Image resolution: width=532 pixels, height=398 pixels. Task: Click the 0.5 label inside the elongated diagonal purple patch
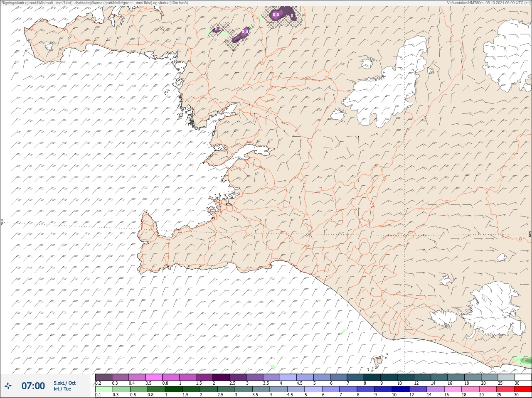pos(245,32)
